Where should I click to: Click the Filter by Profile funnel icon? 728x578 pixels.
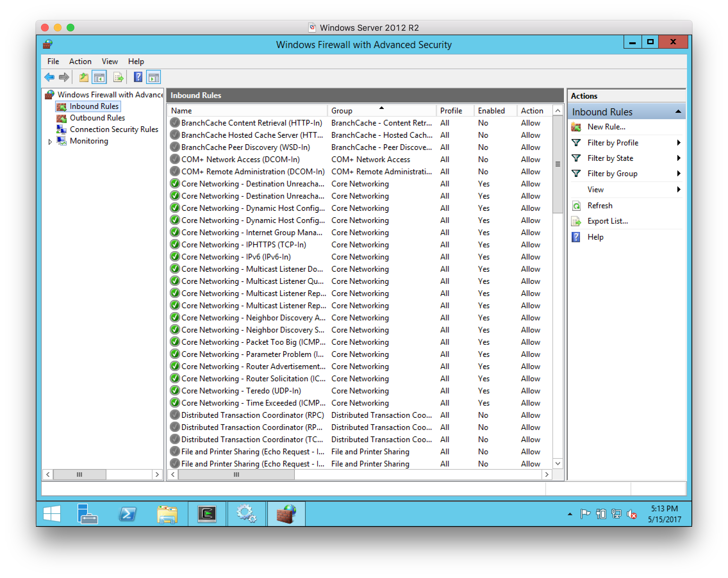tap(576, 143)
